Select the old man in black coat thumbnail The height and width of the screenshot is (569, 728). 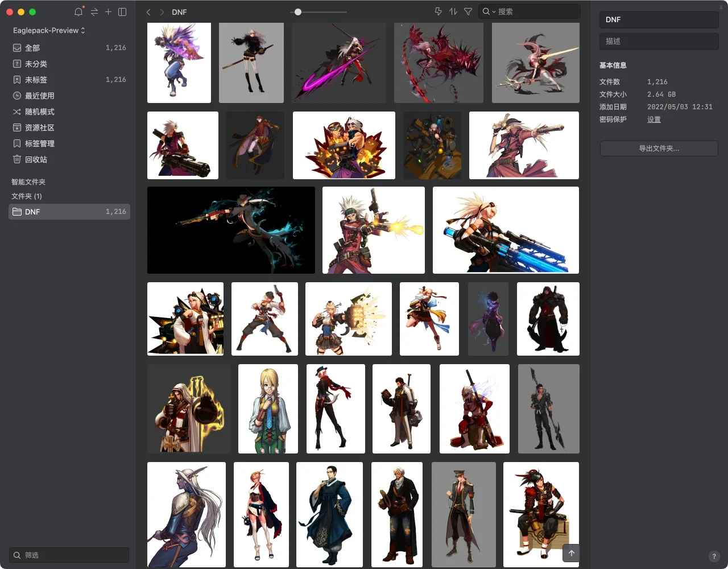397,514
